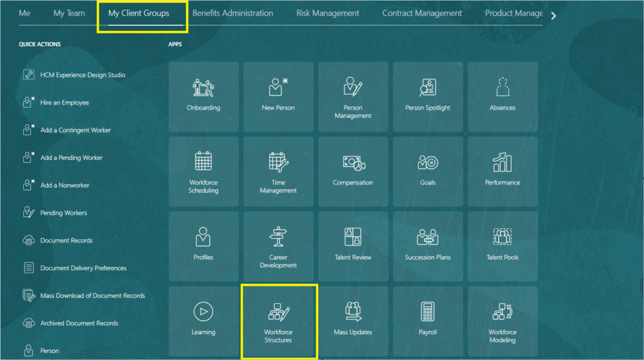Click Document Records link text
This screenshot has width=644, height=360.
[67, 240]
